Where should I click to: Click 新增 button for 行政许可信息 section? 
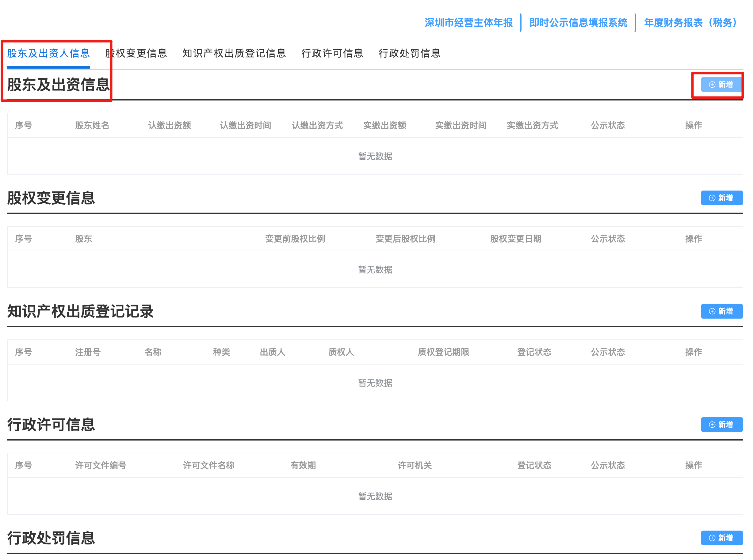point(721,424)
